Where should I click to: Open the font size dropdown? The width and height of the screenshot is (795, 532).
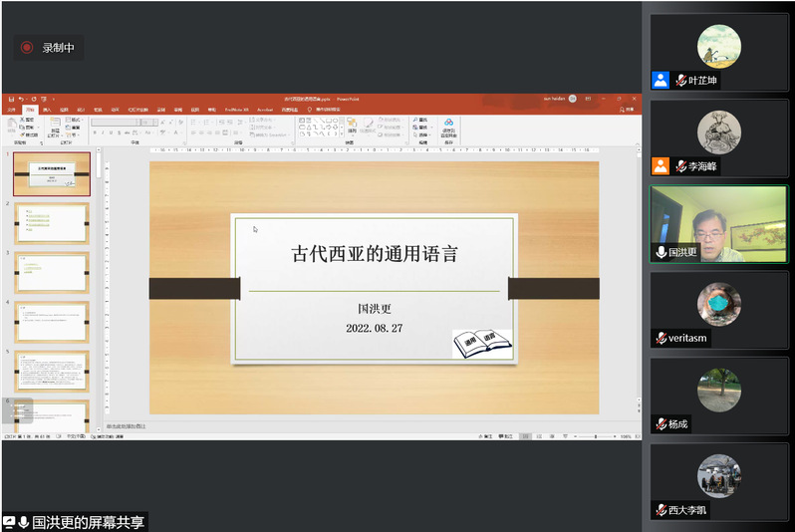pyautogui.click(x=150, y=122)
